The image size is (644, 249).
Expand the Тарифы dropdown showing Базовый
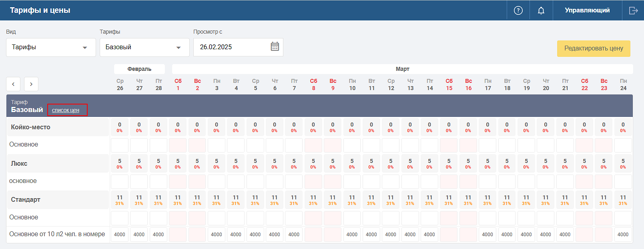tap(144, 47)
